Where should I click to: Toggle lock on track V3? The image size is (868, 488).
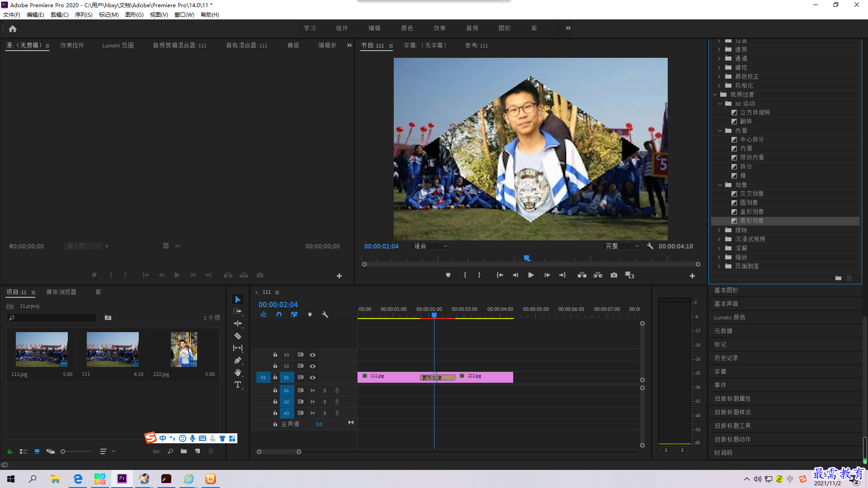275,355
